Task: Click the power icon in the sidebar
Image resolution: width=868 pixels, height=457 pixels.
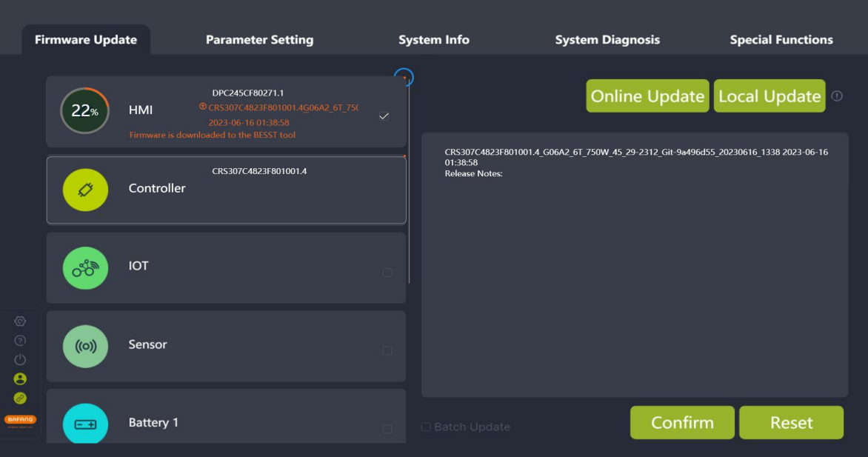Action: [x=20, y=359]
